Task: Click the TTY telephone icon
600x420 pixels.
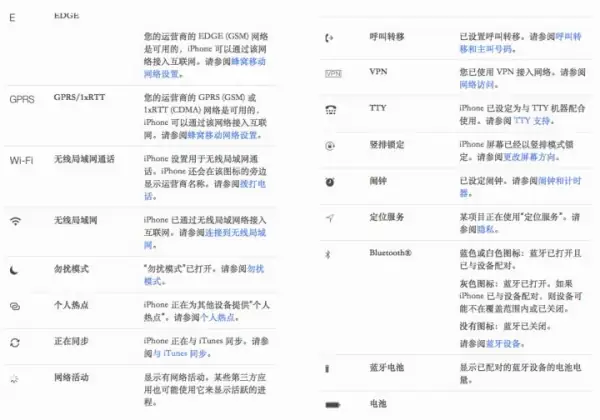Action: 331,110
